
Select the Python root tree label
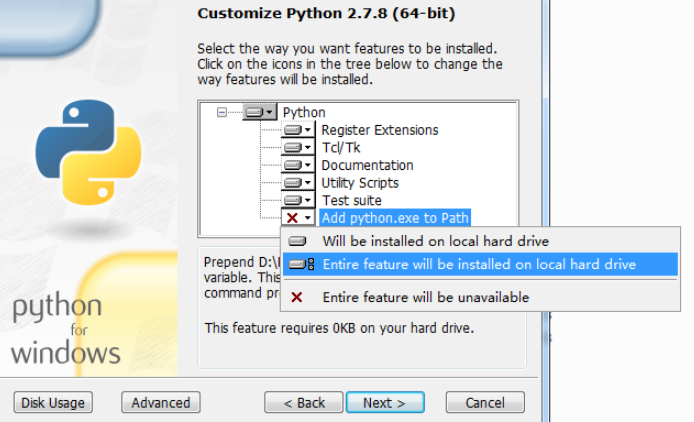pyautogui.click(x=304, y=112)
